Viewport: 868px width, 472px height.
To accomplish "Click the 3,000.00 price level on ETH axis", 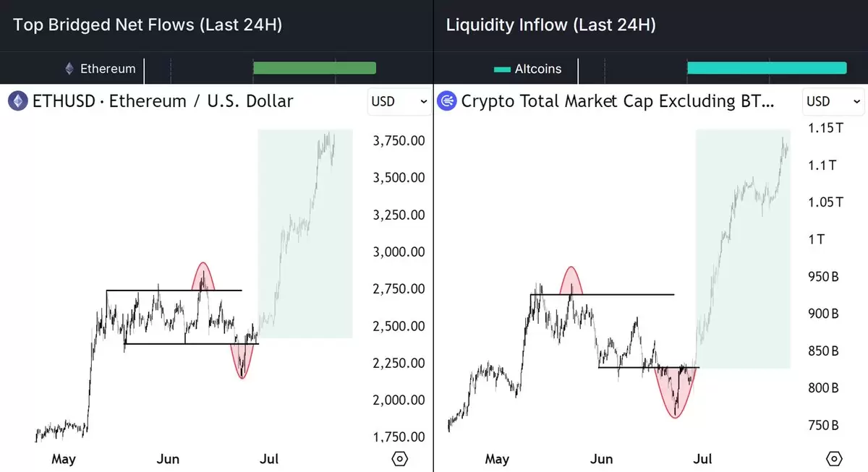I will [x=399, y=252].
